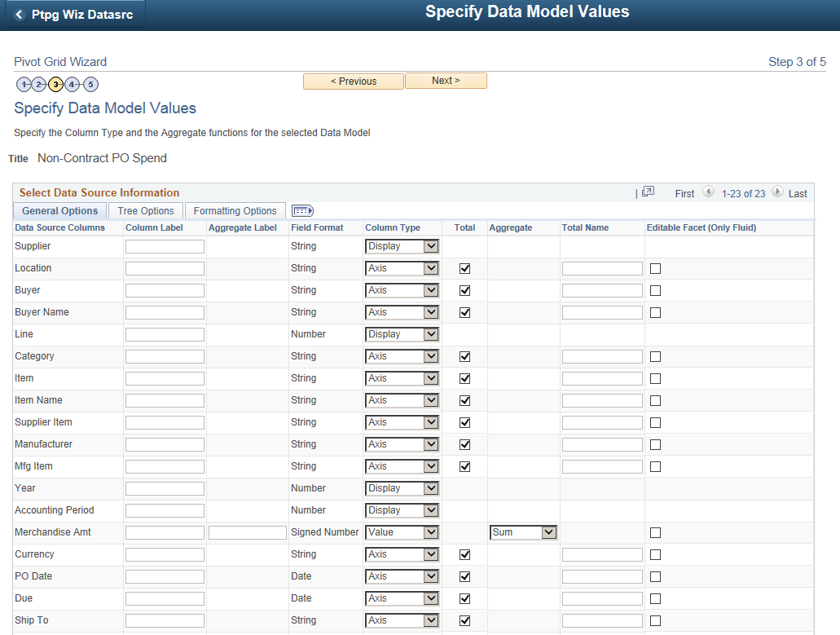Select step 4 circle in the wizard progress

(73, 84)
